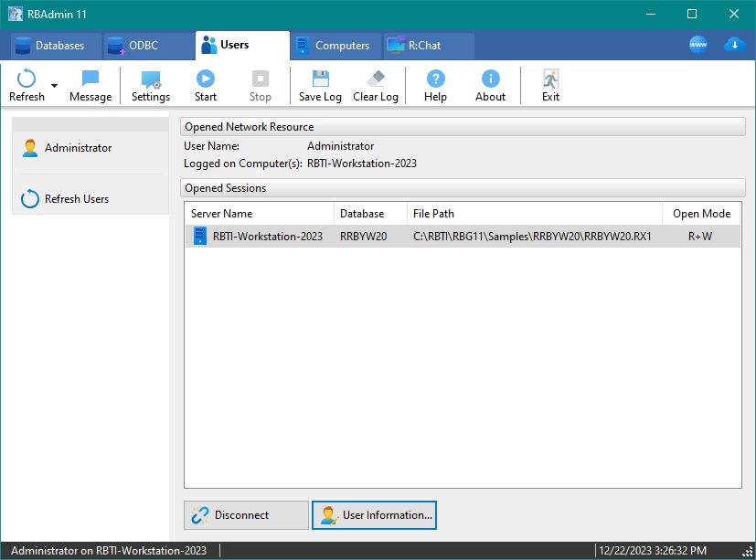Click the status bar user text
This screenshot has width=756, height=560.
(x=109, y=550)
